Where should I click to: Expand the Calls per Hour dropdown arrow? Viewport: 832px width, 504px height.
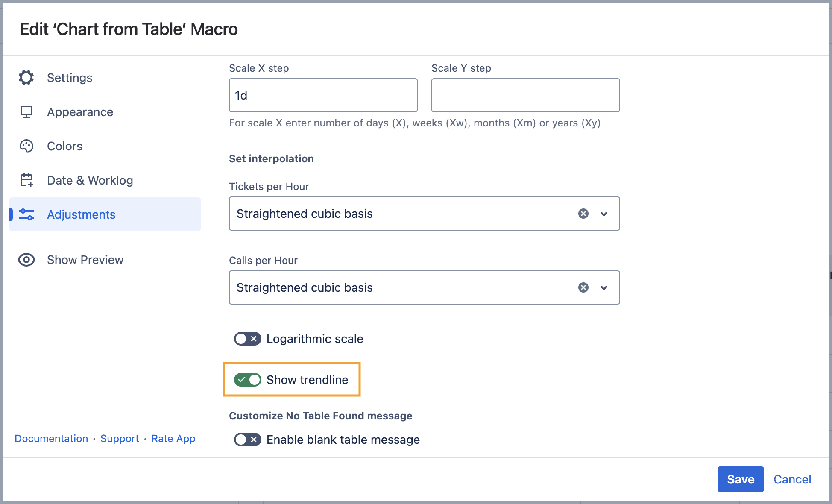[604, 287]
